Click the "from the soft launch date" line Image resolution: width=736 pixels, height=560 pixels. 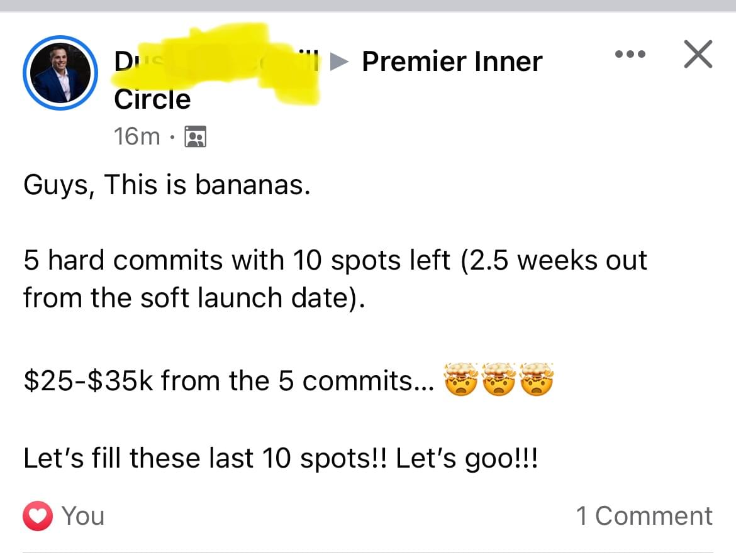click(194, 297)
